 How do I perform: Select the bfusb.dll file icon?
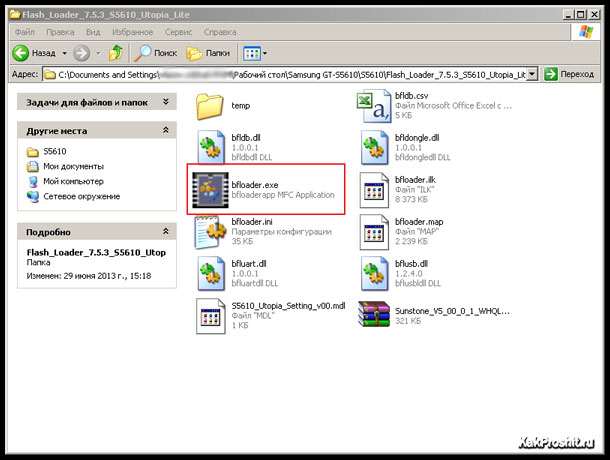[x=373, y=271]
